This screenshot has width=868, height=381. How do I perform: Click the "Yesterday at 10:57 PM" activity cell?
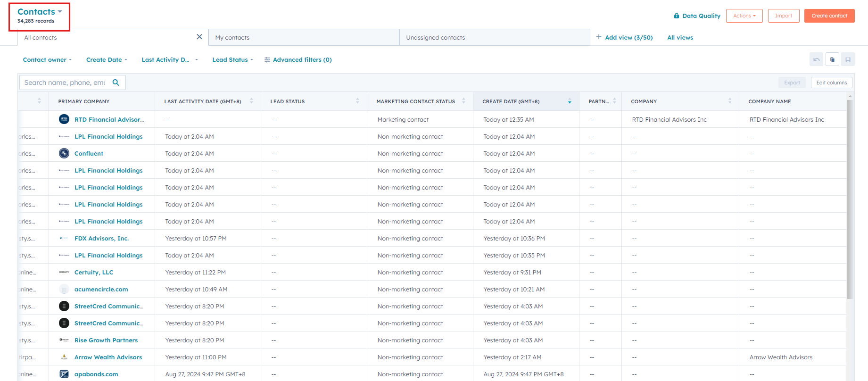(196, 239)
